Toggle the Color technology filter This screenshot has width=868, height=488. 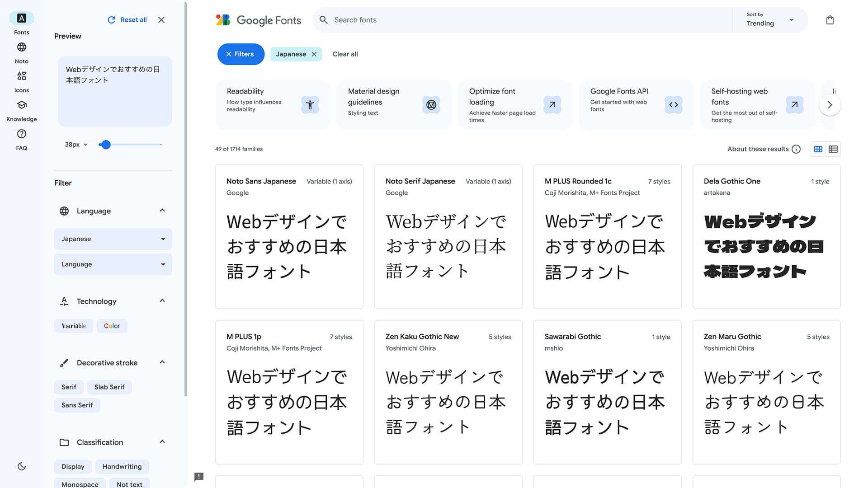tap(112, 326)
